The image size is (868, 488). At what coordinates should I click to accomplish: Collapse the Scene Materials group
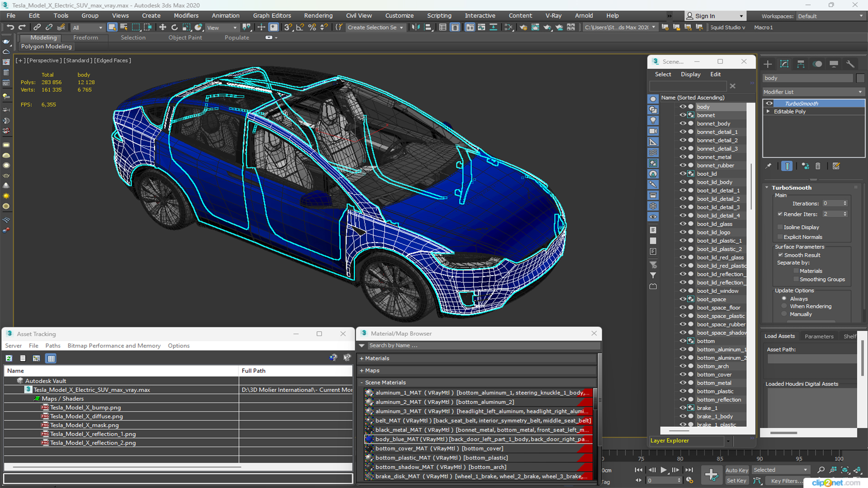click(362, 383)
